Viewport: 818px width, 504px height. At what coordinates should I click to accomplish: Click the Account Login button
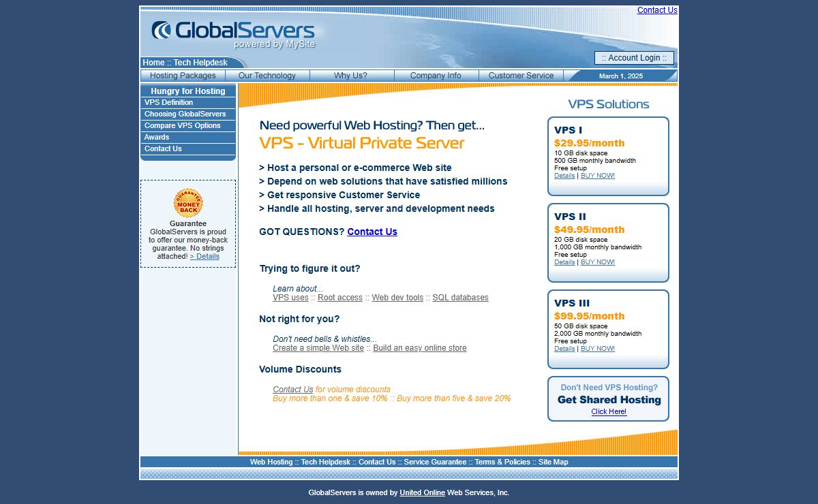[634, 58]
